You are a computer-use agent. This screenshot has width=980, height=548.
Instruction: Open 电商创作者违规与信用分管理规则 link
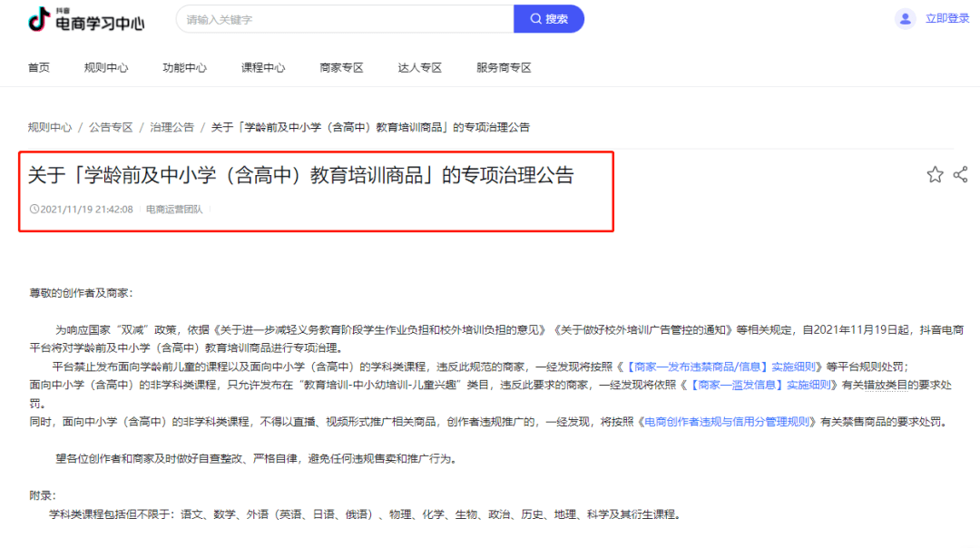[731, 422]
